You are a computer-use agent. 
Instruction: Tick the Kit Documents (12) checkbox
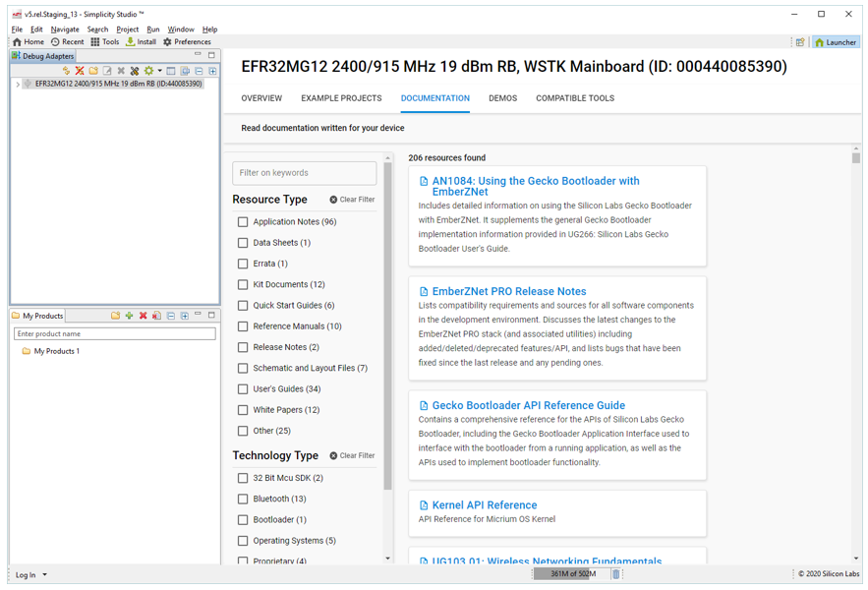[243, 284]
